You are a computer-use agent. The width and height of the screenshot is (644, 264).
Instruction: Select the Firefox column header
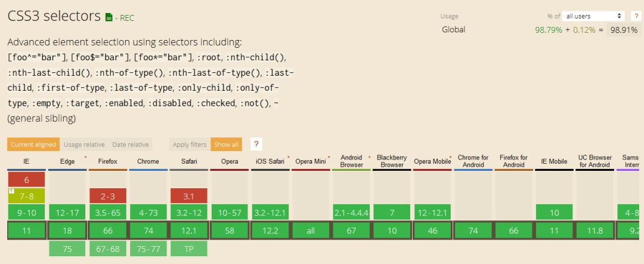tap(107, 162)
